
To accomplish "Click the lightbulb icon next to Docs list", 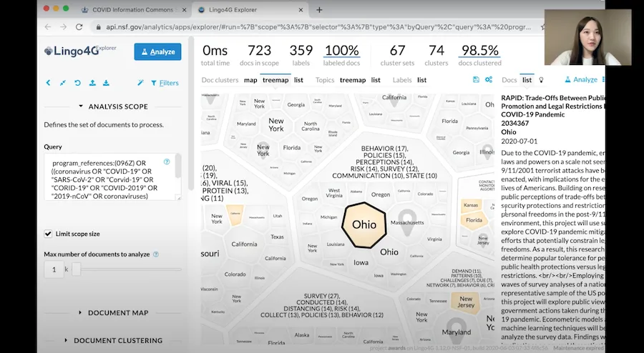I will point(541,80).
